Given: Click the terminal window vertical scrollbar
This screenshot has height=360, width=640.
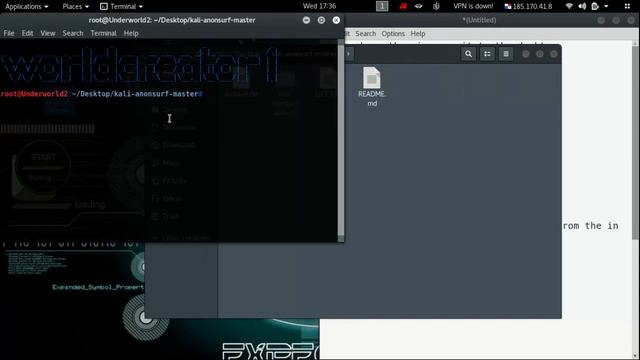Looking at the screenshot, I should tap(341, 140).
